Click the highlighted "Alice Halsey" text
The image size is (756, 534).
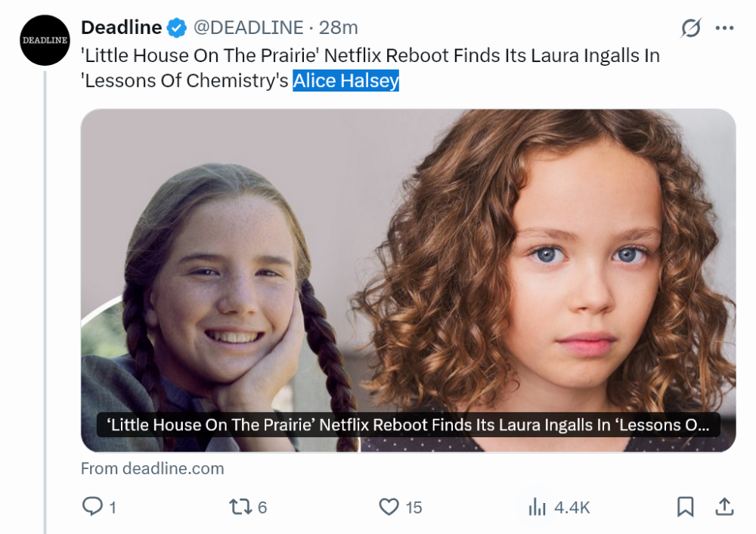click(345, 80)
